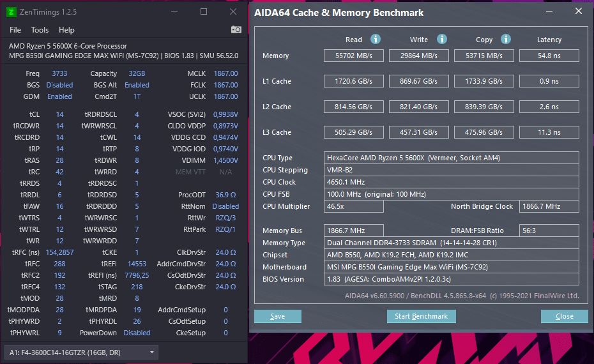Click the L1 Cache Write 869.67 GB/s field
The width and height of the screenshot is (594, 364).
coord(418,81)
